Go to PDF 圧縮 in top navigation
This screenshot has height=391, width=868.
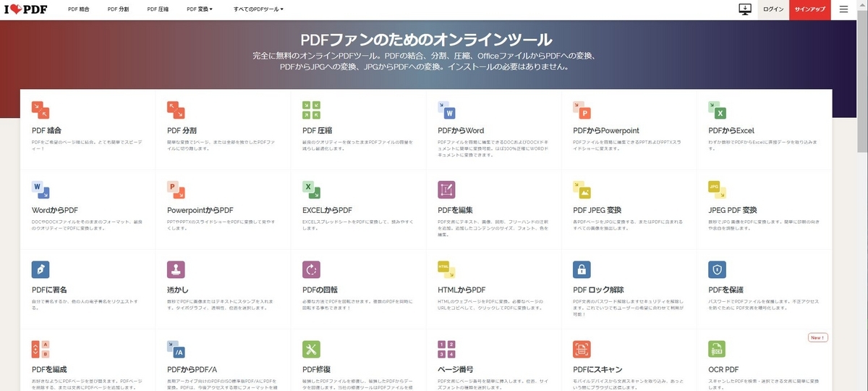[158, 9]
